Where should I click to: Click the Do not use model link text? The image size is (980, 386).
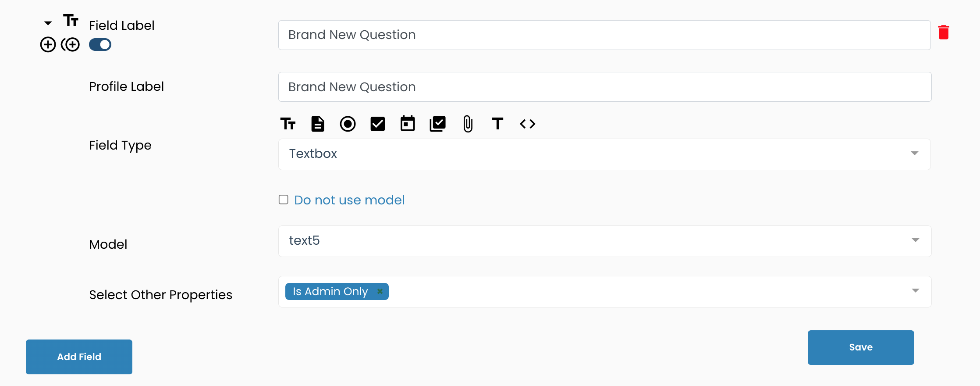(349, 200)
